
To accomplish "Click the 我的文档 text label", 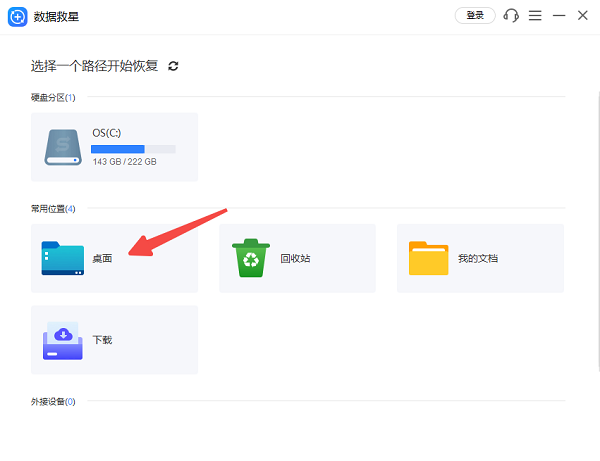I will point(478,258).
